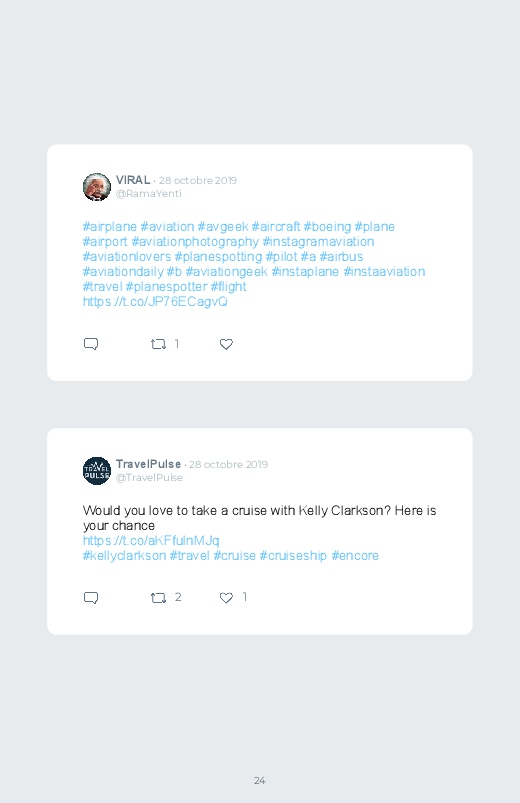The image size is (520, 803).
Task: Click the VIRAL account name
Action: [x=133, y=180]
